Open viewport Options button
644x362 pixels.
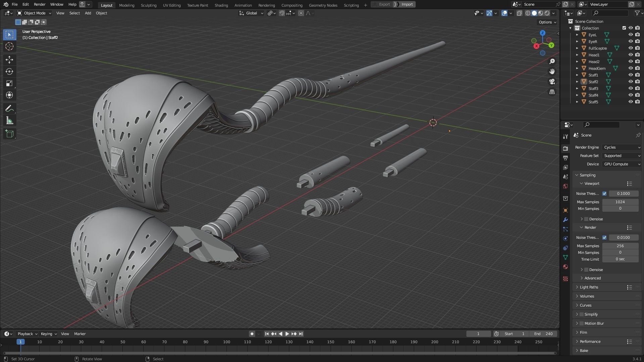(547, 22)
